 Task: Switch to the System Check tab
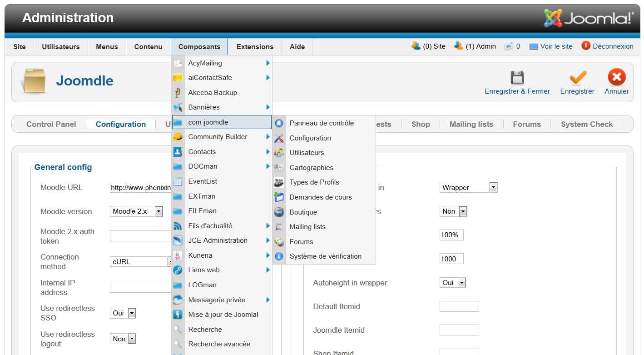click(586, 124)
